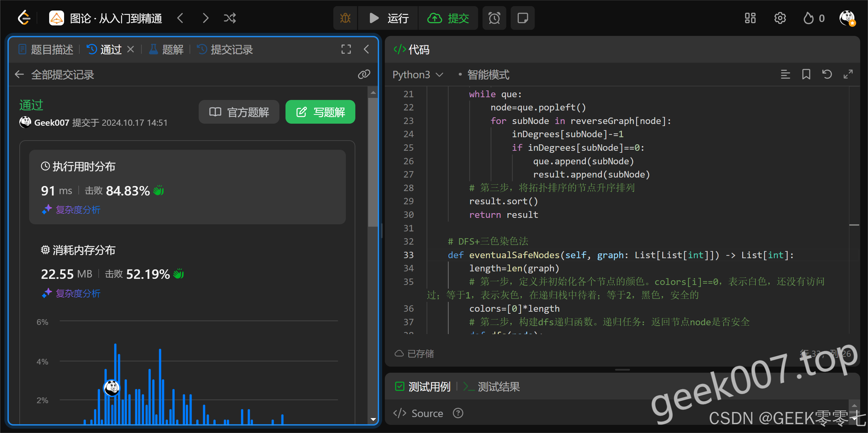Viewport: 868px width, 433px height.
Task: Switch to the 题目描述 tab
Action: (46, 49)
